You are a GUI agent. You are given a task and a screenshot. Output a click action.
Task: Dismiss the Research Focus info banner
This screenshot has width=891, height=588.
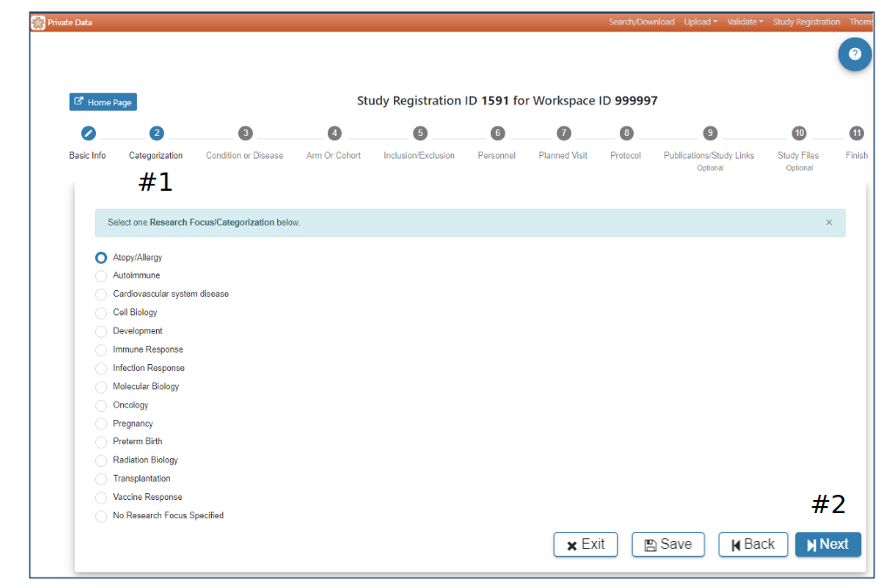tap(829, 222)
